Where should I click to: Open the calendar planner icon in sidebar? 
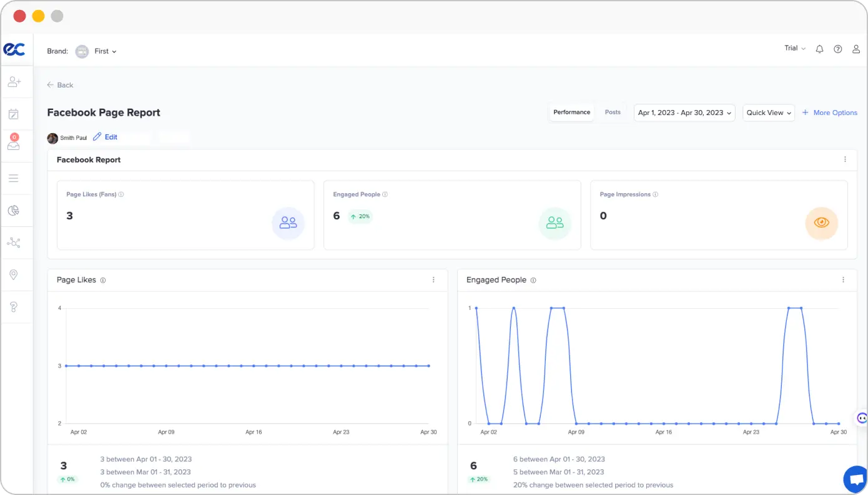pyautogui.click(x=14, y=114)
